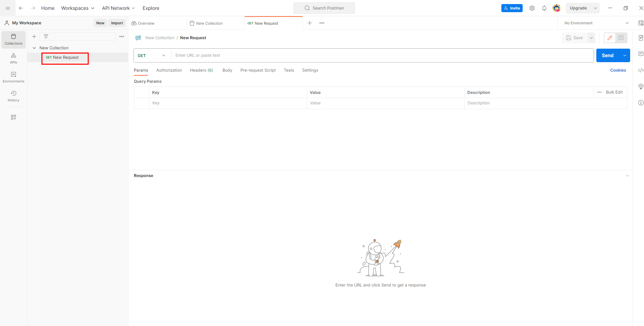Viewport: 644px width, 326px height.
Task: Open the Save options dropdown arrow
Action: coord(591,38)
